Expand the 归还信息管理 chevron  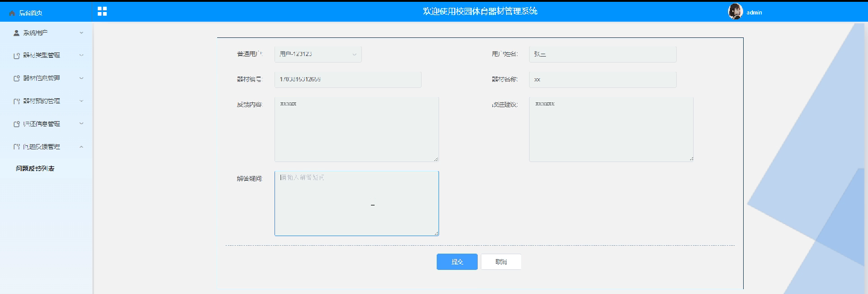coord(81,124)
